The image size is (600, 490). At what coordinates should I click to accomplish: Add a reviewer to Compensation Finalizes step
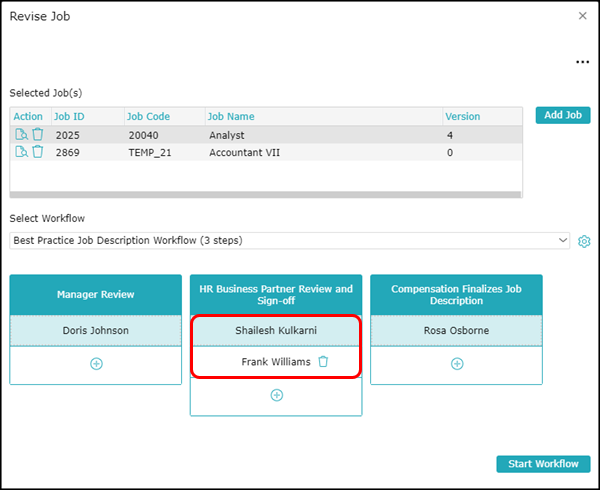[456, 364]
